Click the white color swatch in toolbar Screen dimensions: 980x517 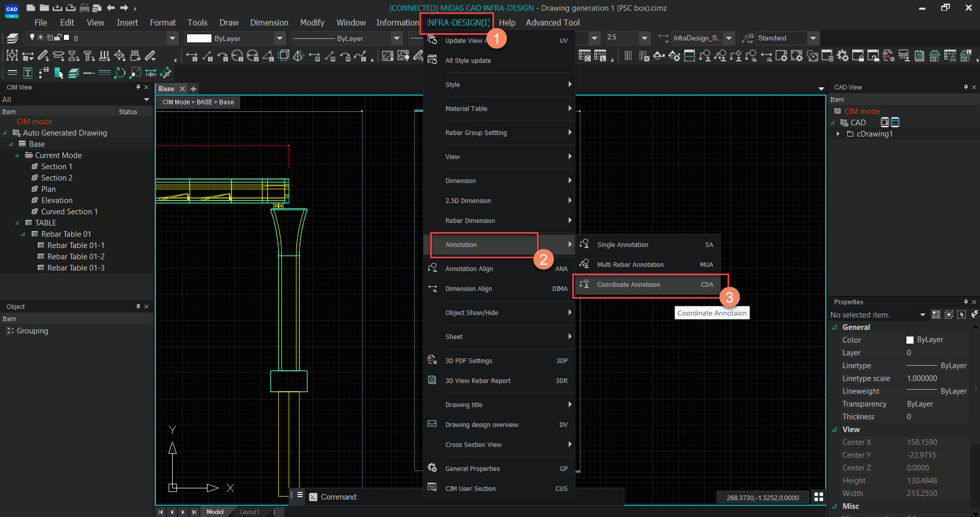point(199,38)
